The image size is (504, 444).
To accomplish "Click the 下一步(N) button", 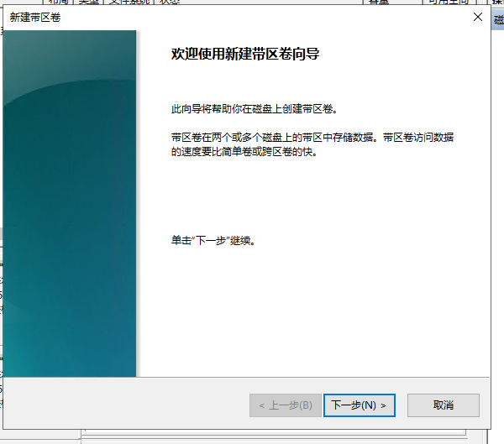I will [360, 405].
